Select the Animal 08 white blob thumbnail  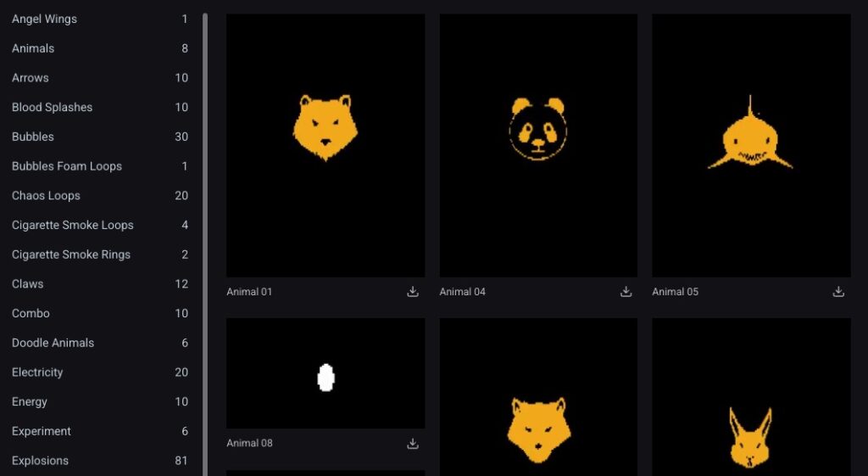tap(325, 373)
